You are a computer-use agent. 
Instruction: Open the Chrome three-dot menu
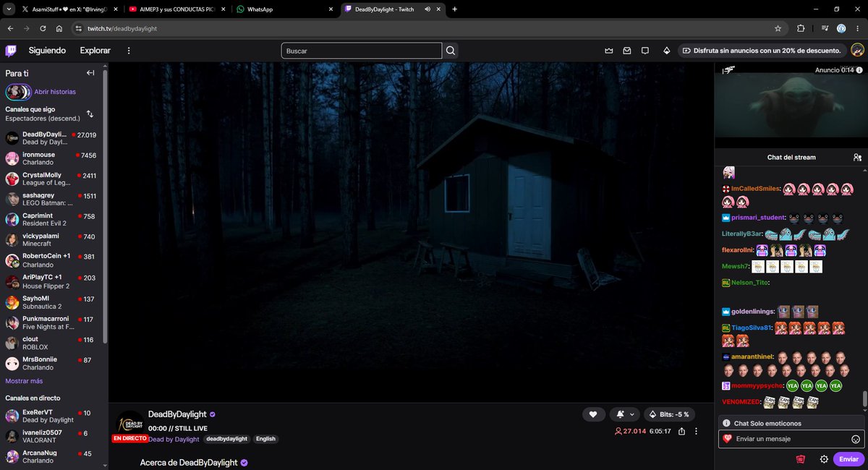[857, 28]
